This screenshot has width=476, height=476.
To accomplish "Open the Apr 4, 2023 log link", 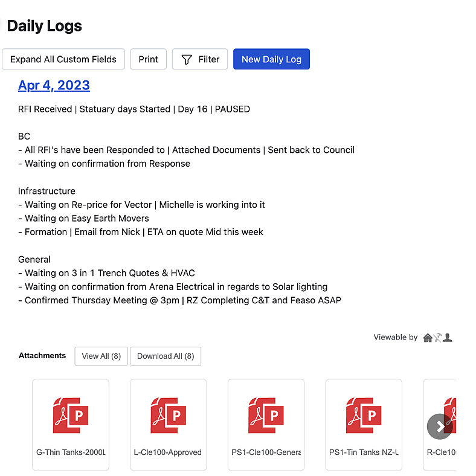I will (x=54, y=85).
